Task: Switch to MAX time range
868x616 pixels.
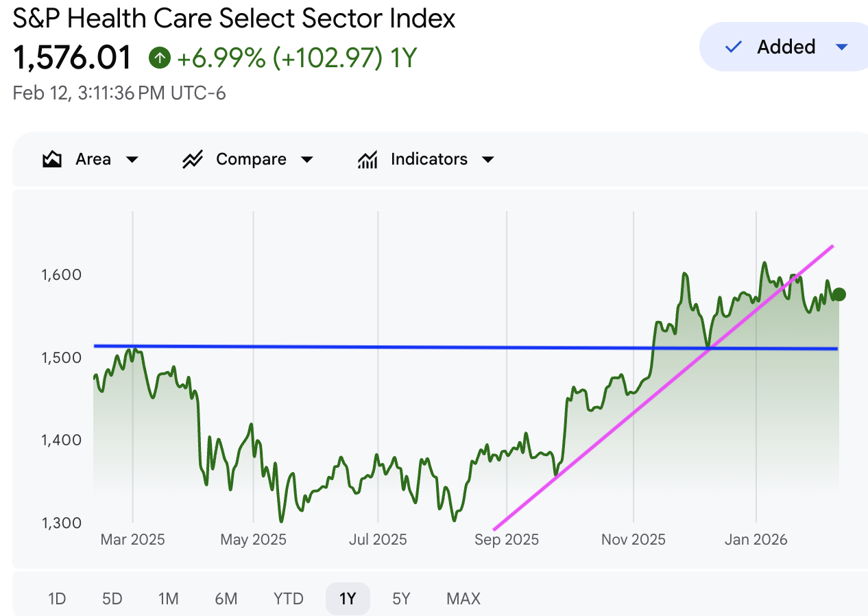Action: point(463,599)
